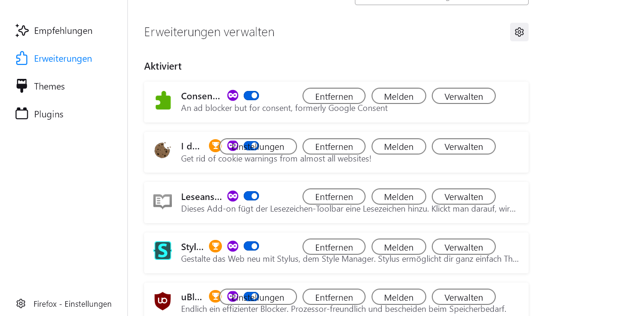
Task: Click private browsing badge on Consent extension
Action: (x=233, y=96)
